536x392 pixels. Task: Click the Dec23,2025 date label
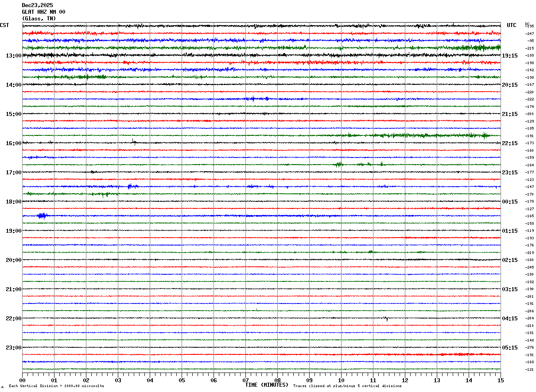click(x=37, y=5)
